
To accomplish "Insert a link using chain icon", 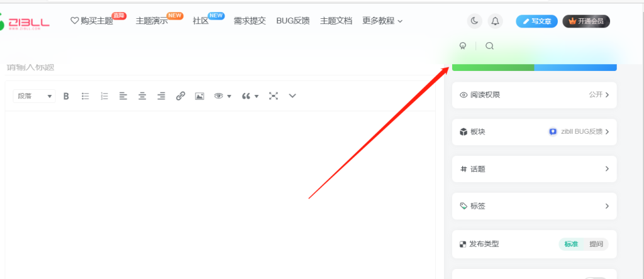I will pos(180,96).
